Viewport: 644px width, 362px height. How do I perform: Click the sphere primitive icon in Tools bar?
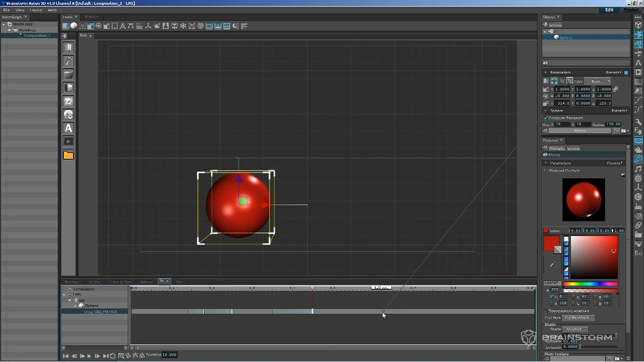[x=73, y=26]
